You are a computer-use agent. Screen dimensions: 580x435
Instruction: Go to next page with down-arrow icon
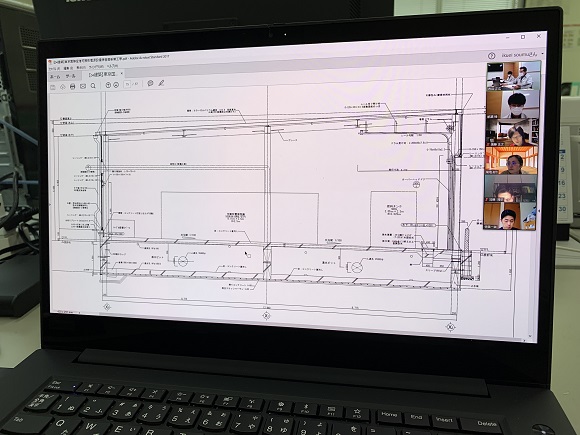pos(116,85)
